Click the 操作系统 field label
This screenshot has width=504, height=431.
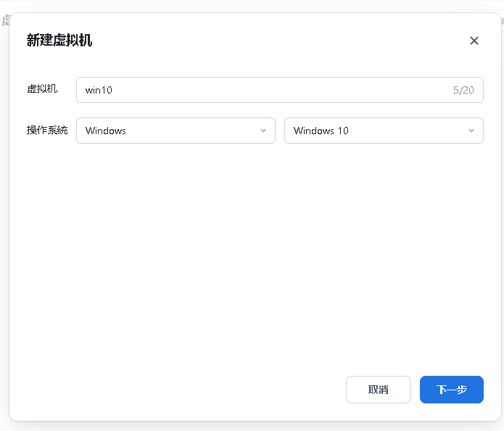[47, 131]
